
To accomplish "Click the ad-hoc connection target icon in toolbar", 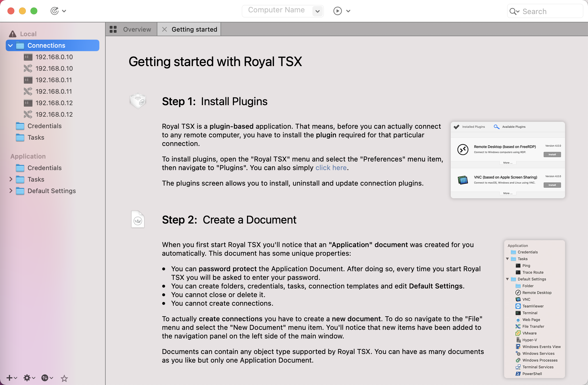I will coord(55,11).
